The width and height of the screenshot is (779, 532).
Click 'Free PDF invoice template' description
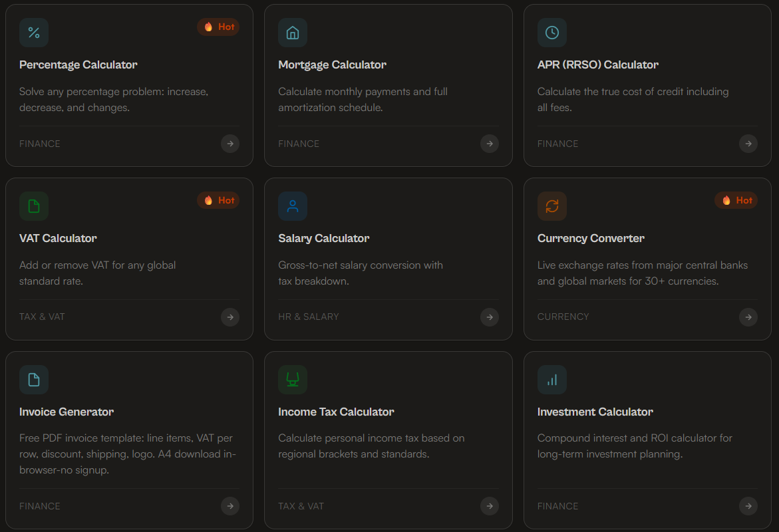click(128, 454)
